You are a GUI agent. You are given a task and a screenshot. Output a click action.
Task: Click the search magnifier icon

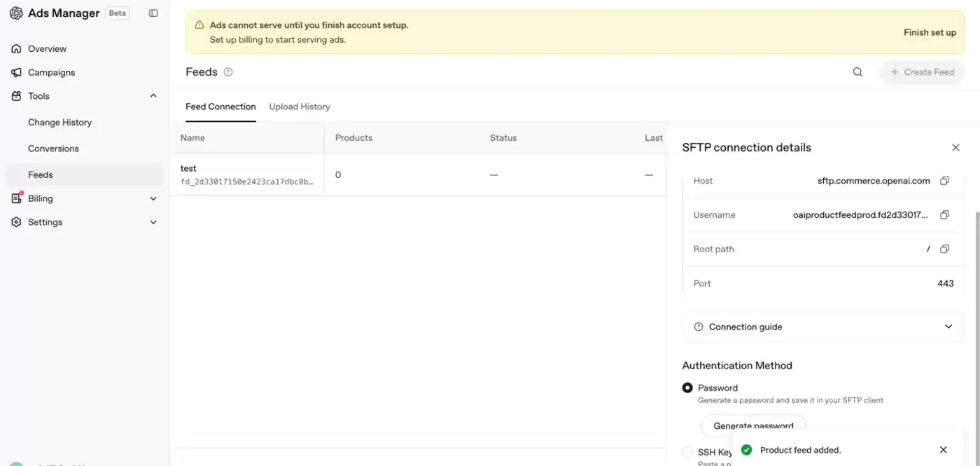coord(857,72)
